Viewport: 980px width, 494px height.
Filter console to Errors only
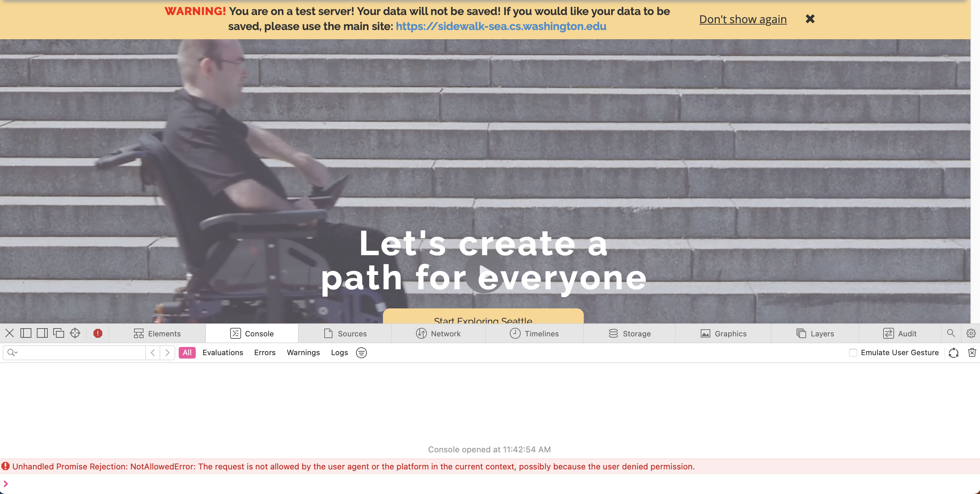[264, 353]
